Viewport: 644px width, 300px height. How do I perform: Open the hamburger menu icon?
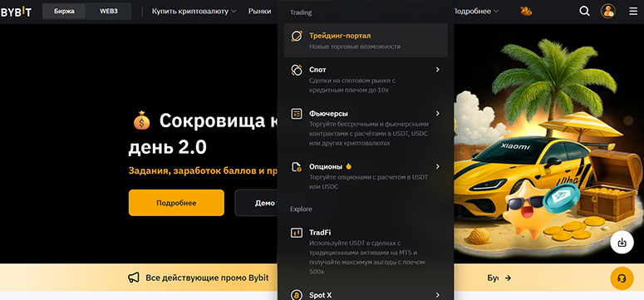[x=633, y=11]
